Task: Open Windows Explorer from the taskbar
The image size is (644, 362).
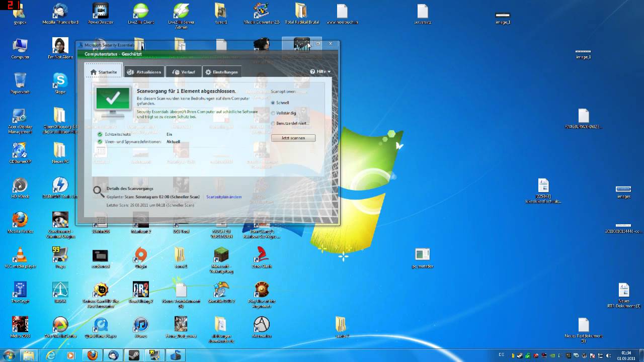Action: 29,355
